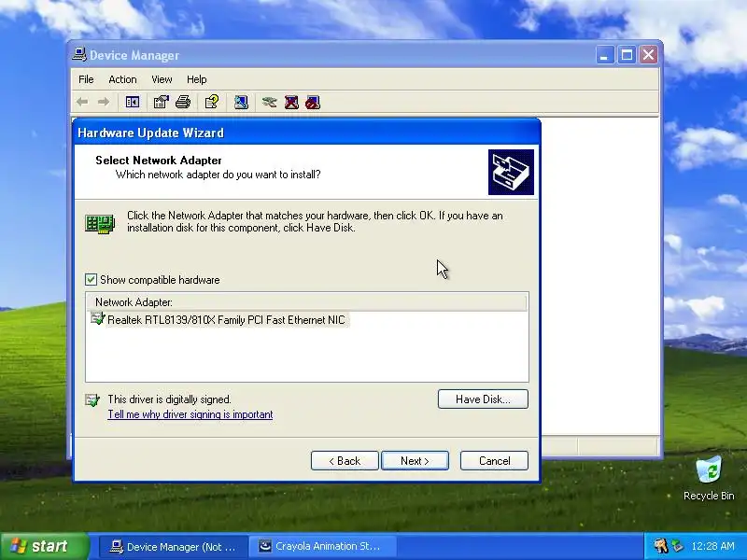This screenshot has height=560, width=747.
Task: Click the hardware wizard banner icon
Action: (x=511, y=172)
